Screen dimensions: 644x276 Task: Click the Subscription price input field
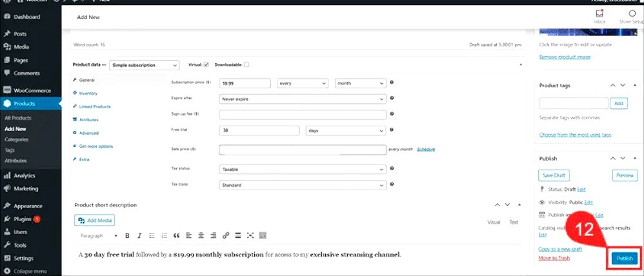coord(245,83)
